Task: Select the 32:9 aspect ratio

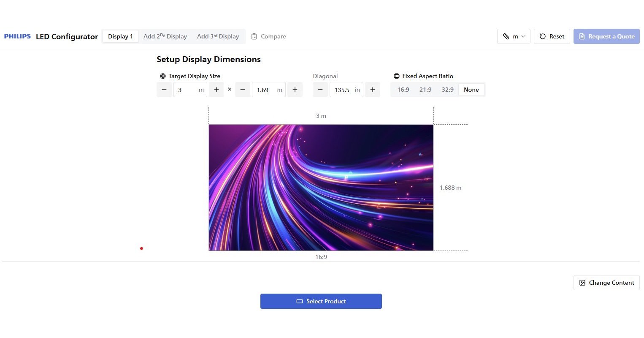Action: tap(447, 90)
